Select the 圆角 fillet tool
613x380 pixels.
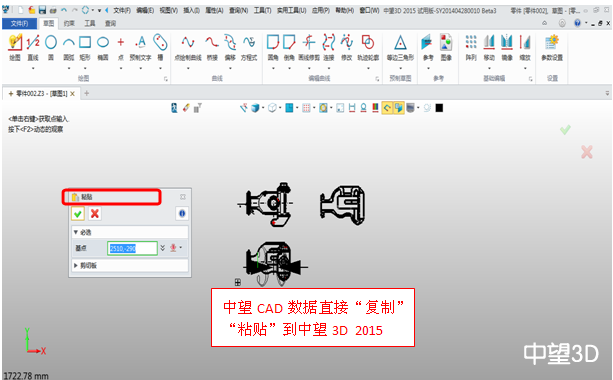[x=273, y=47]
